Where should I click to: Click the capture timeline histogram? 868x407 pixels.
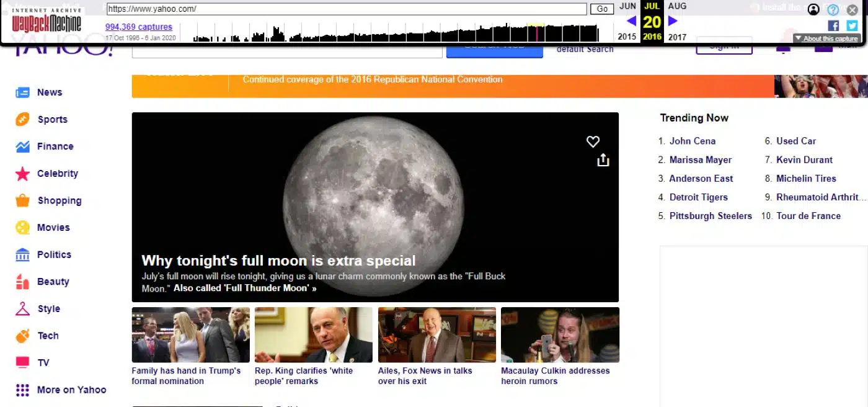click(396, 32)
